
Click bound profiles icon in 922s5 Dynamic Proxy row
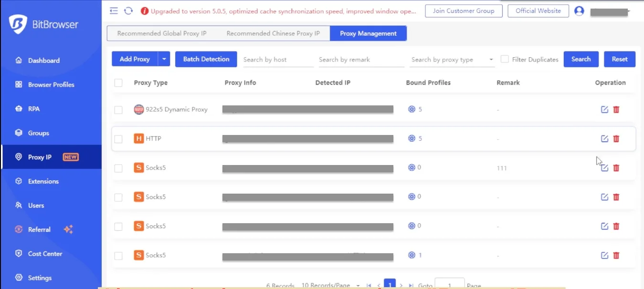click(x=412, y=109)
